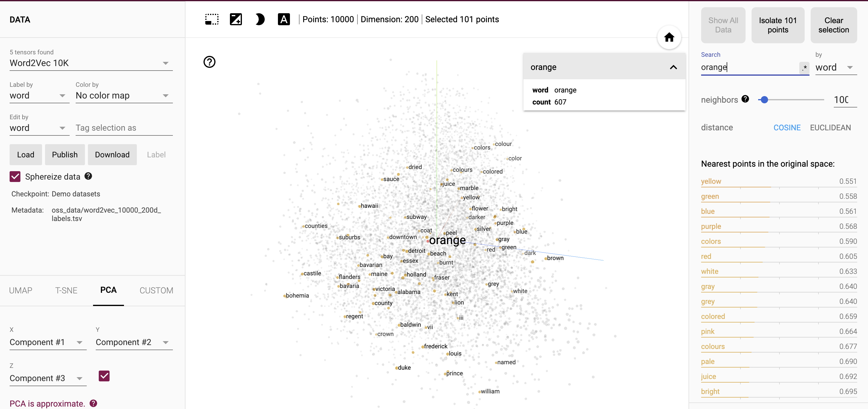Switch to T-SNE projection tab
Image resolution: width=868 pixels, height=409 pixels.
pos(66,290)
